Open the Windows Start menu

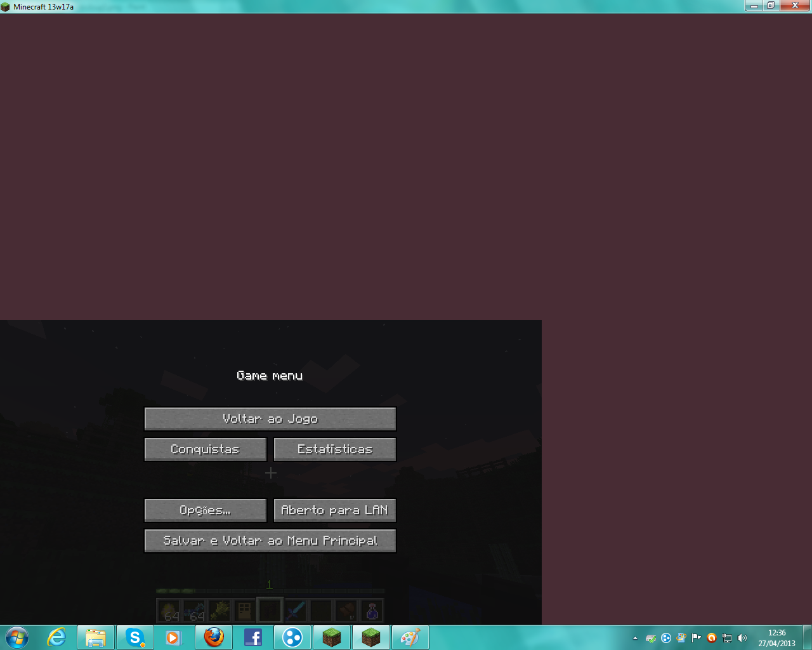17,637
